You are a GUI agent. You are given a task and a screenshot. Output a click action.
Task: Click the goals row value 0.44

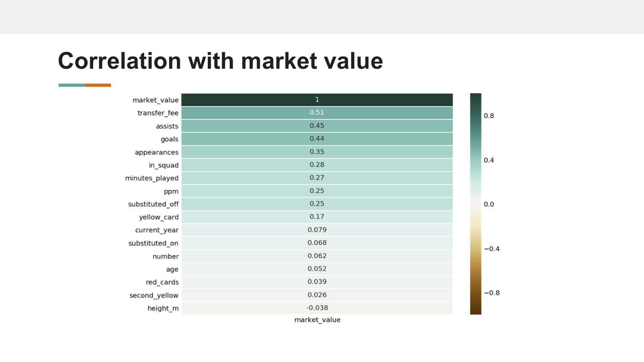pos(317,139)
